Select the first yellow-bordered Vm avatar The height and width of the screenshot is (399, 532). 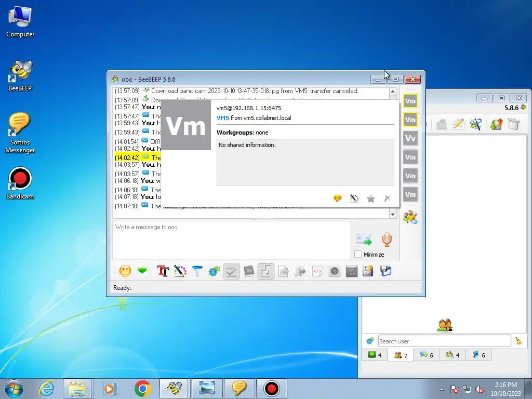click(x=410, y=101)
